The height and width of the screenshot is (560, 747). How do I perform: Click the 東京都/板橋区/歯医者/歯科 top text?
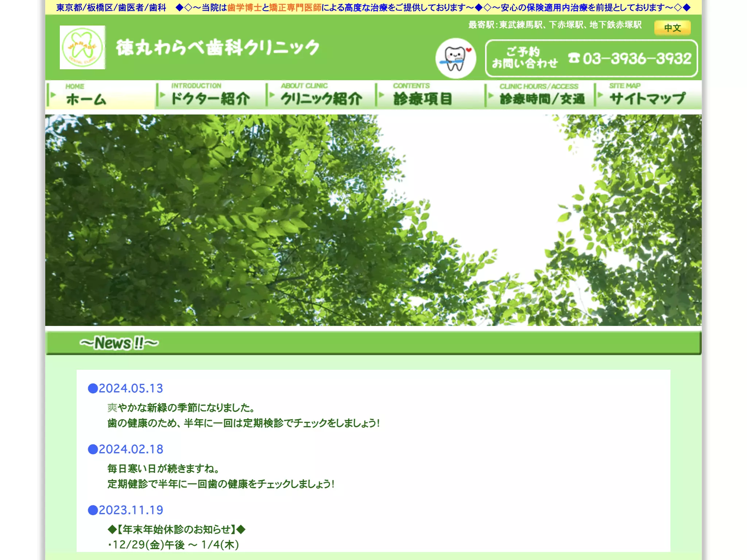[x=111, y=8]
